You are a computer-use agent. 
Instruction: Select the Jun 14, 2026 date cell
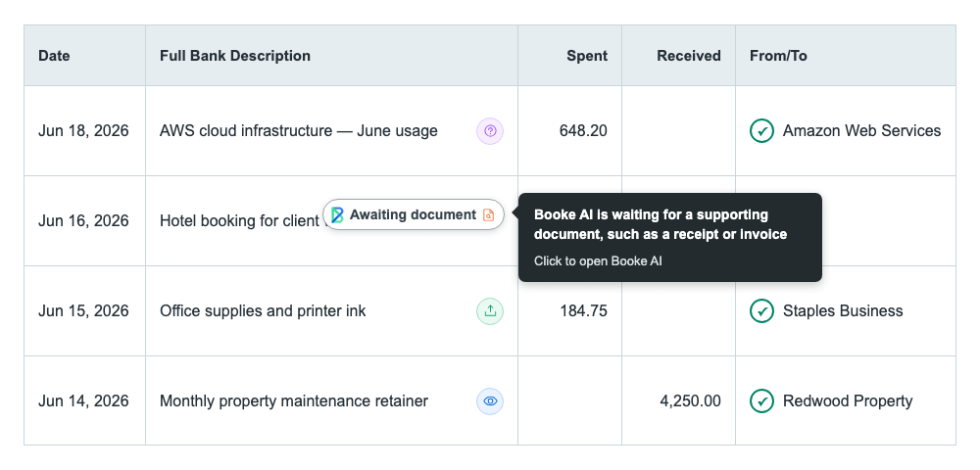tap(83, 401)
